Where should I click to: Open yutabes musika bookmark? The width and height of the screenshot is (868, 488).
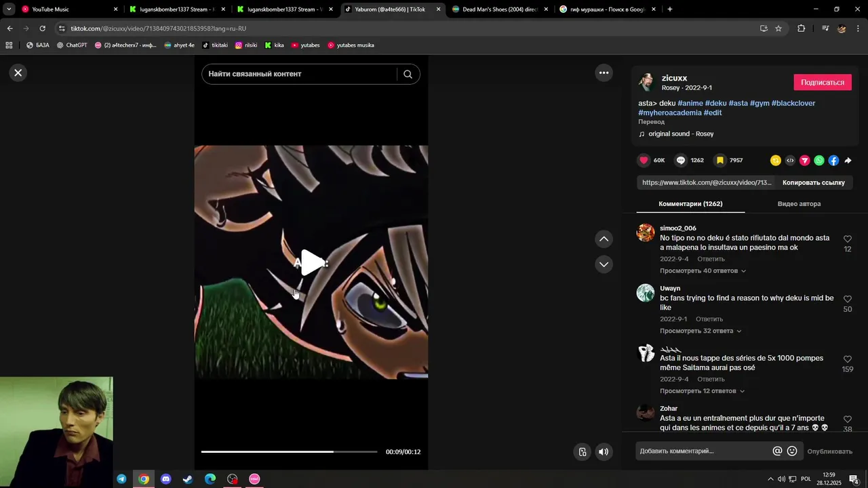[351, 45]
